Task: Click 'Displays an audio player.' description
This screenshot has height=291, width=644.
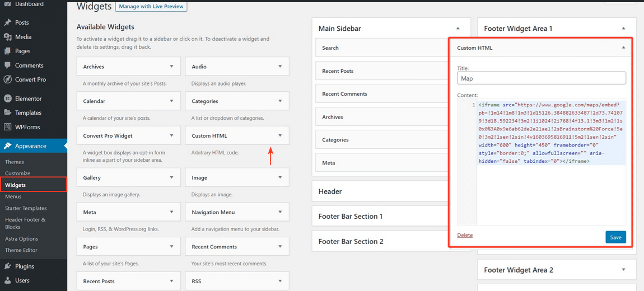Action: (219, 84)
